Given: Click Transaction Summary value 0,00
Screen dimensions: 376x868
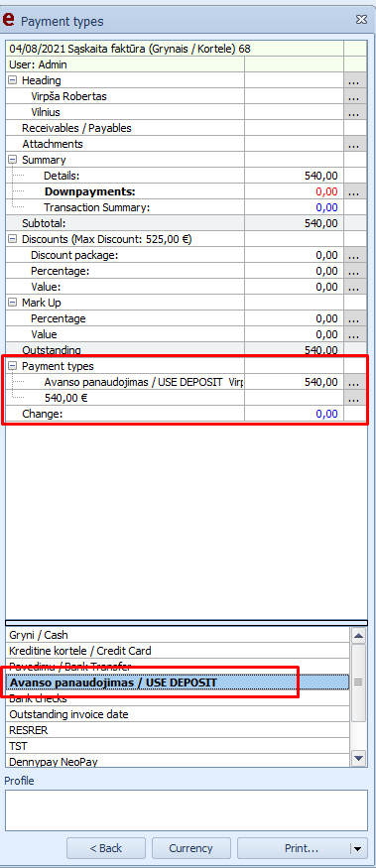Looking at the screenshot, I should point(326,207).
